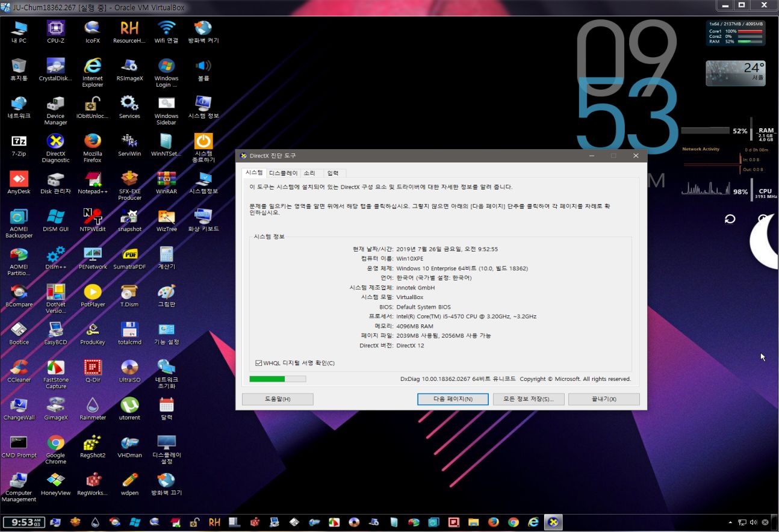Viewport: 779px width, 532px height.
Task: Open CMD Prompt desktop icon
Action: click(19, 447)
